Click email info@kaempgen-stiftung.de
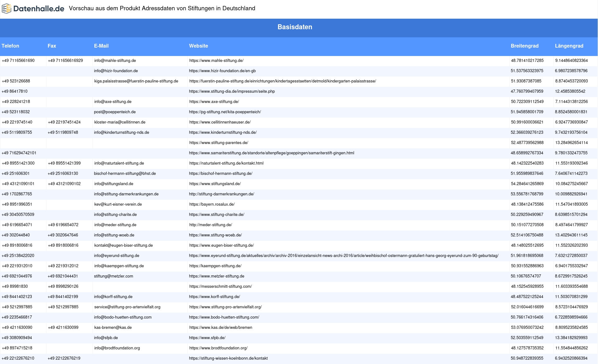The width and height of the screenshot is (598, 364). pyautogui.click(x=119, y=266)
